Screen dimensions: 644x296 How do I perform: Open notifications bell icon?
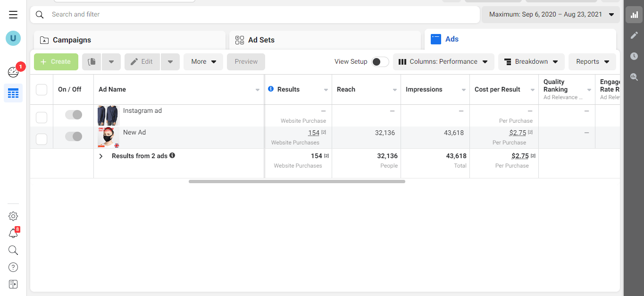(13, 233)
